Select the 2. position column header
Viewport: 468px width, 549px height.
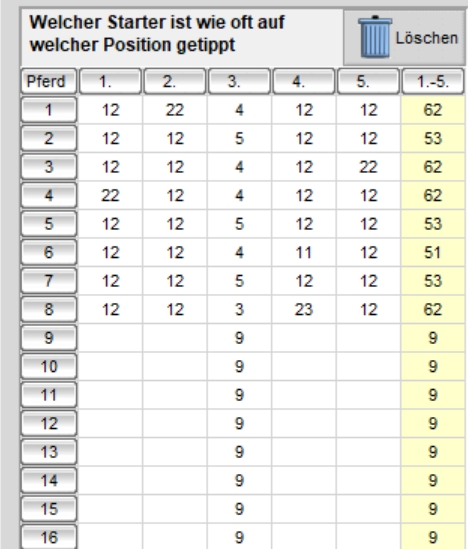coord(175,82)
